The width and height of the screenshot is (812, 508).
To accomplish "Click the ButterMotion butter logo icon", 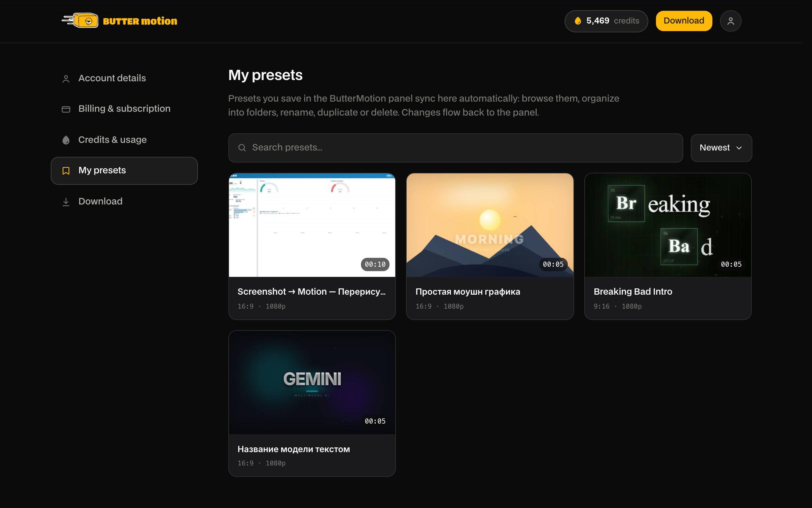I will (x=80, y=21).
